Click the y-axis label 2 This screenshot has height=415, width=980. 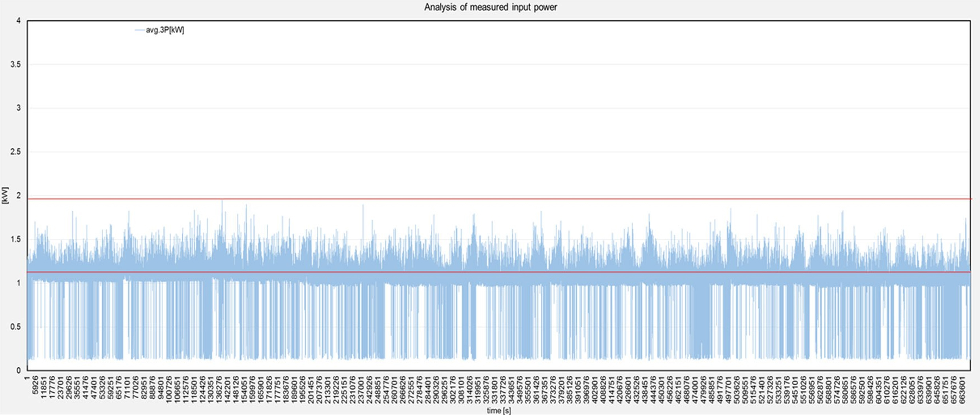point(18,195)
